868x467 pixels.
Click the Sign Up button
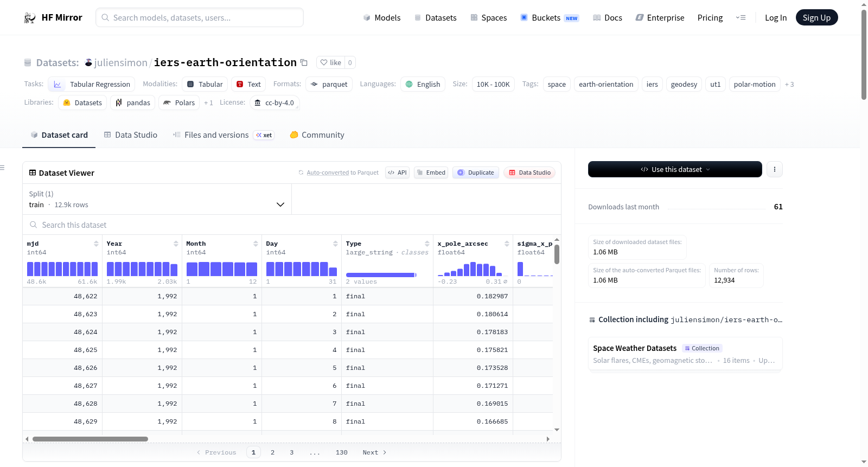[x=817, y=17]
